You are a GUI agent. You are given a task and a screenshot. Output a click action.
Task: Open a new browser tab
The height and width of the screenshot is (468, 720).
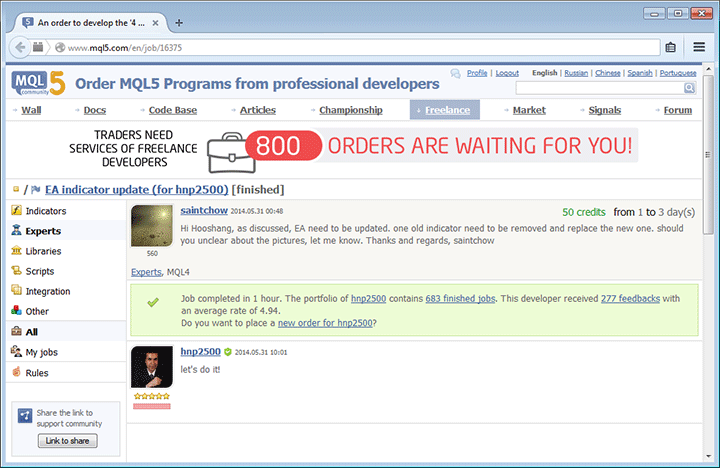(179, 23)
